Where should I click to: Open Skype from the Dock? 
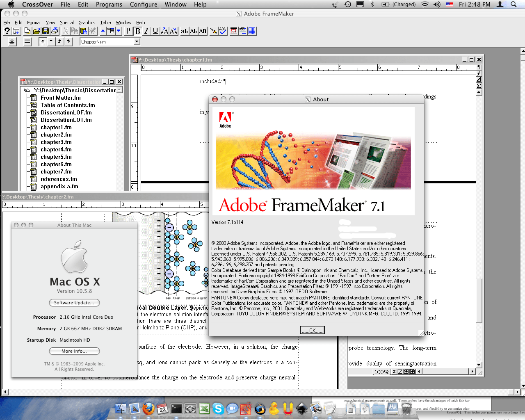coord(218,409)
